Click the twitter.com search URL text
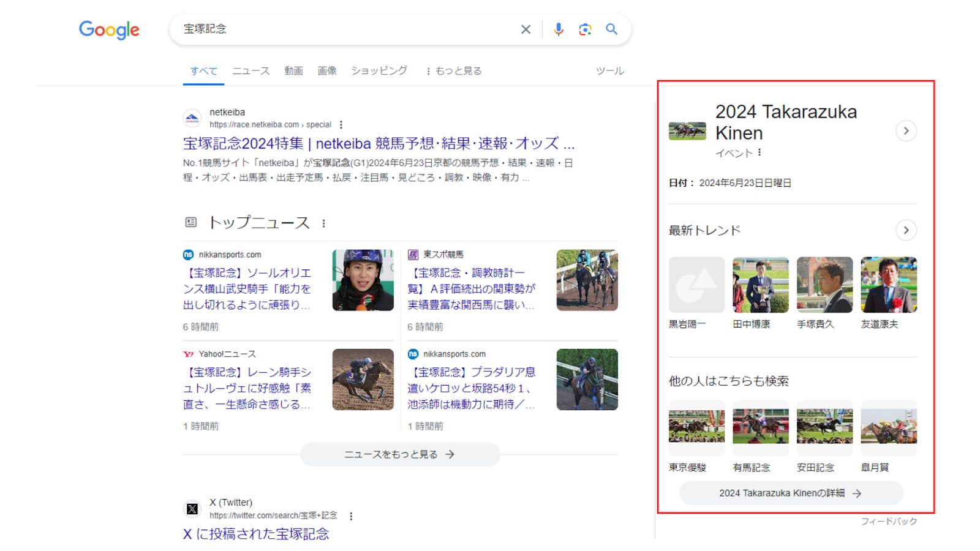 273,515
